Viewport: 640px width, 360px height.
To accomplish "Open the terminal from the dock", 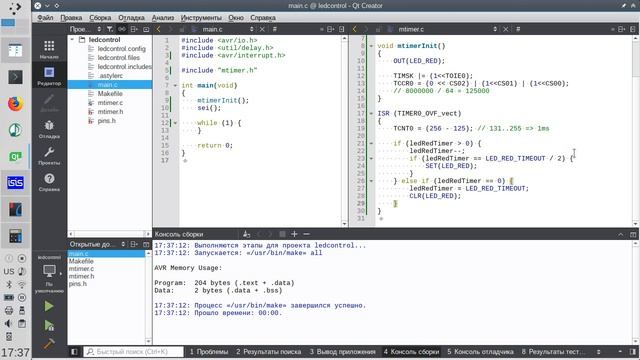I will (15, 77).
